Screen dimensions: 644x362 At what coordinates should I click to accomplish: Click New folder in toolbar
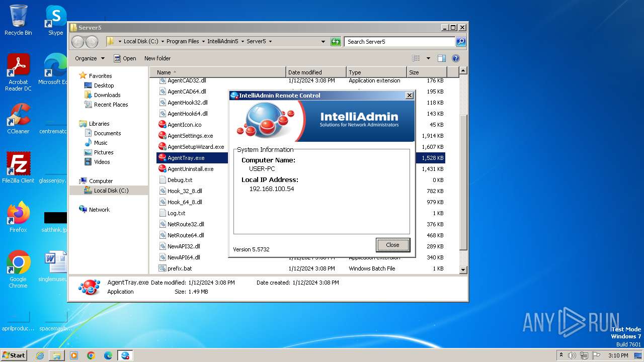tap(157, 58)
